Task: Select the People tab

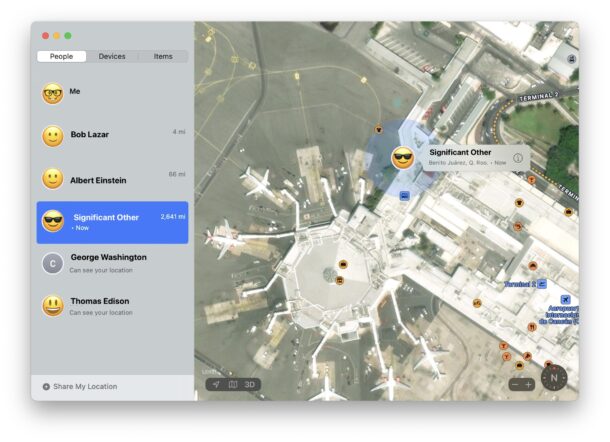Action: [x=61, y=57]
